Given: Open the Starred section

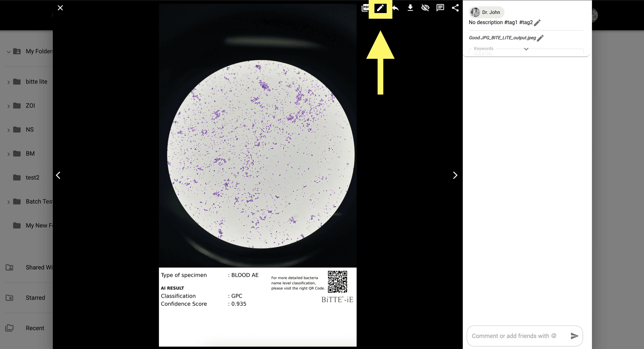Looking at the screenshot, I should 35,298.
